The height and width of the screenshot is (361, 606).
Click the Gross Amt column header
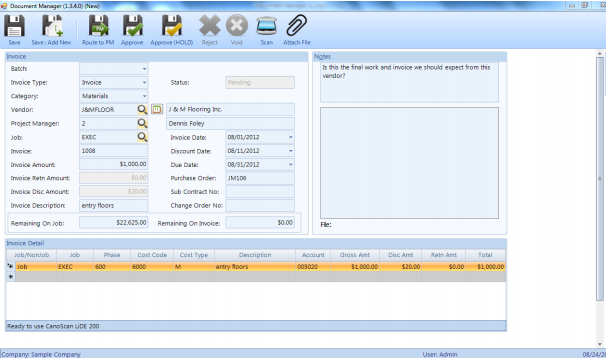355,255
